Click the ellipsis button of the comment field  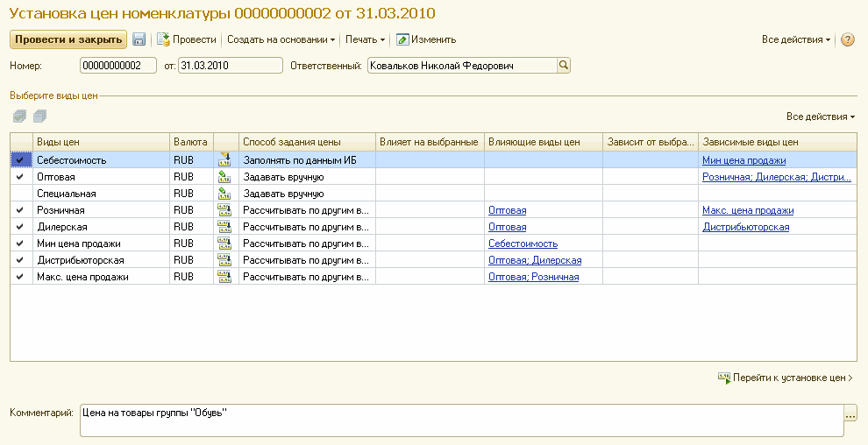pos(850,413)
